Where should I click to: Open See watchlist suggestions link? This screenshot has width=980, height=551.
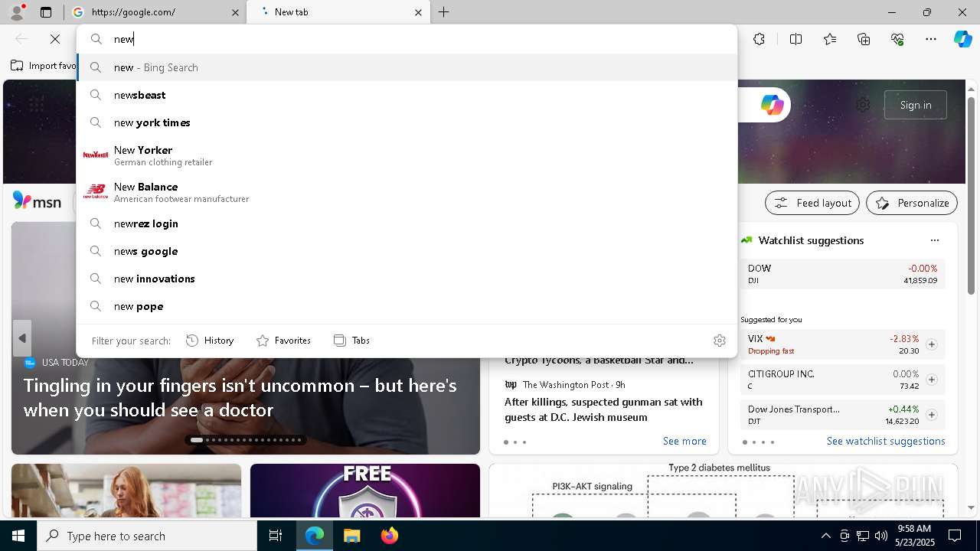886,441
